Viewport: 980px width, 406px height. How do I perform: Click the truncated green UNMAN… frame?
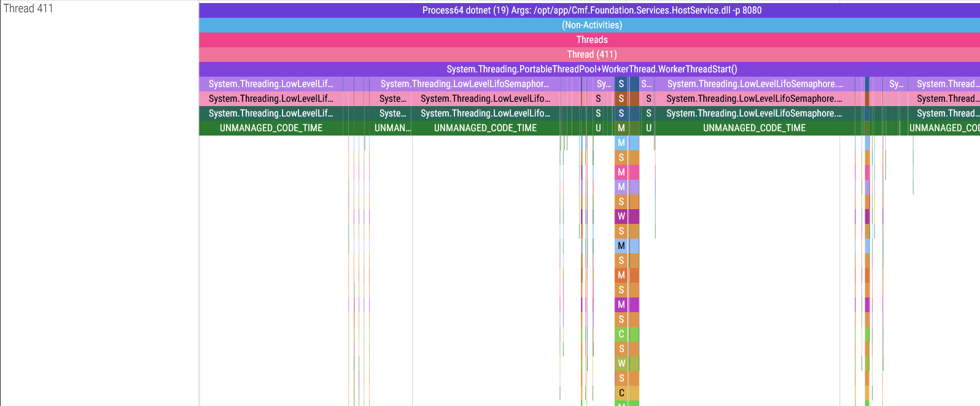(x=392, y=128)
